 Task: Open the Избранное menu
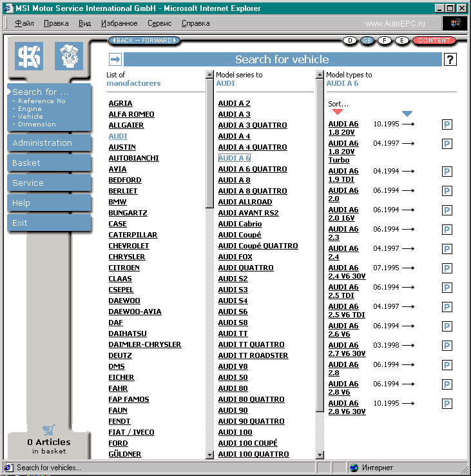(x=119, y=23)
